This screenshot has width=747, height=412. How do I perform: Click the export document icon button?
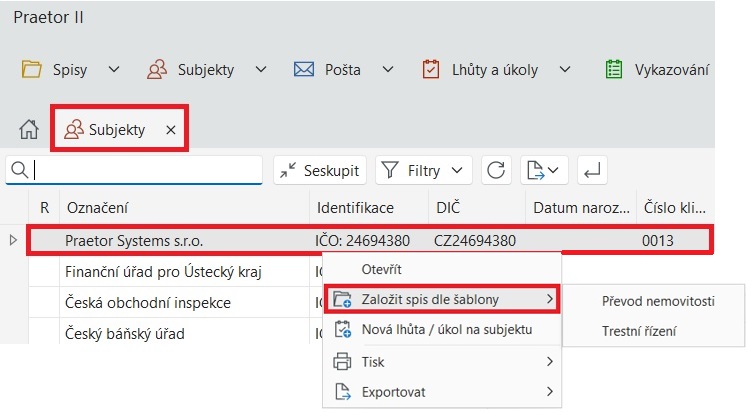(545, 171)
